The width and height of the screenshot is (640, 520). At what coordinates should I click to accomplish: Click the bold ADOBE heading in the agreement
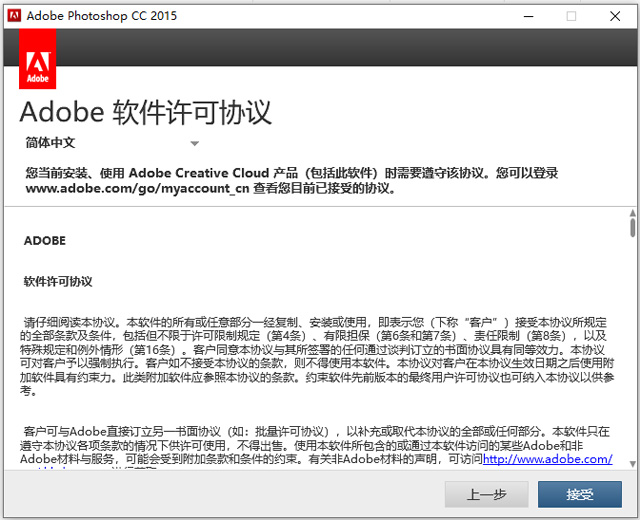pyautogui.click(x=45, y=241)
